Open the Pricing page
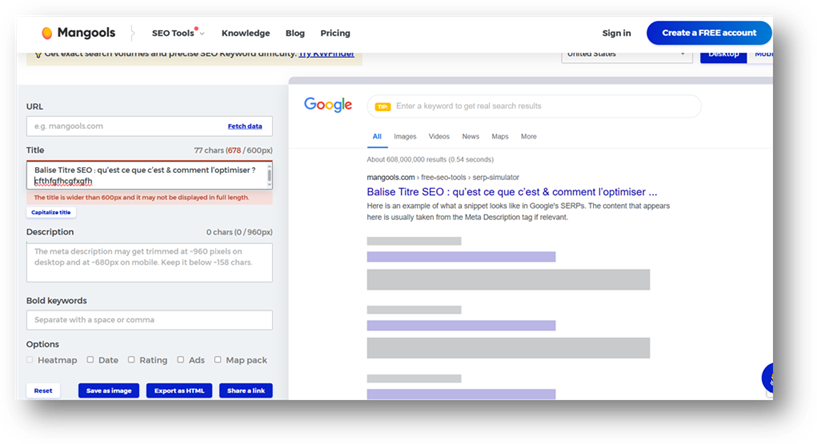The image size is (817, 444). [335, 33]
